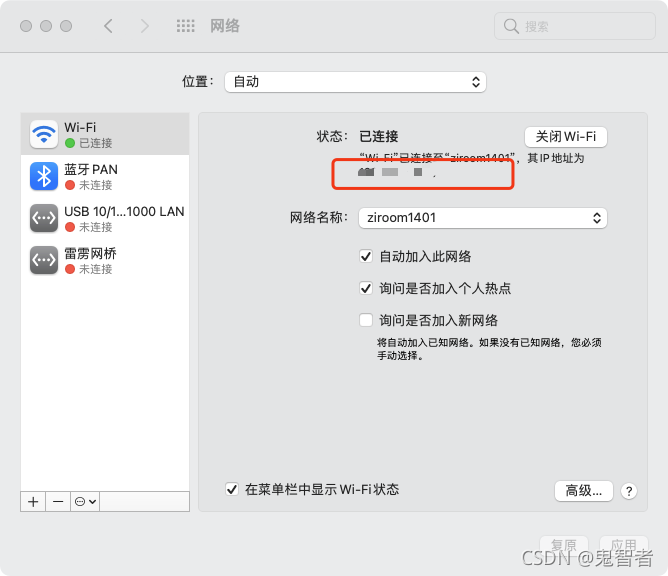Click the 已连接 status text

click(379, 136)
